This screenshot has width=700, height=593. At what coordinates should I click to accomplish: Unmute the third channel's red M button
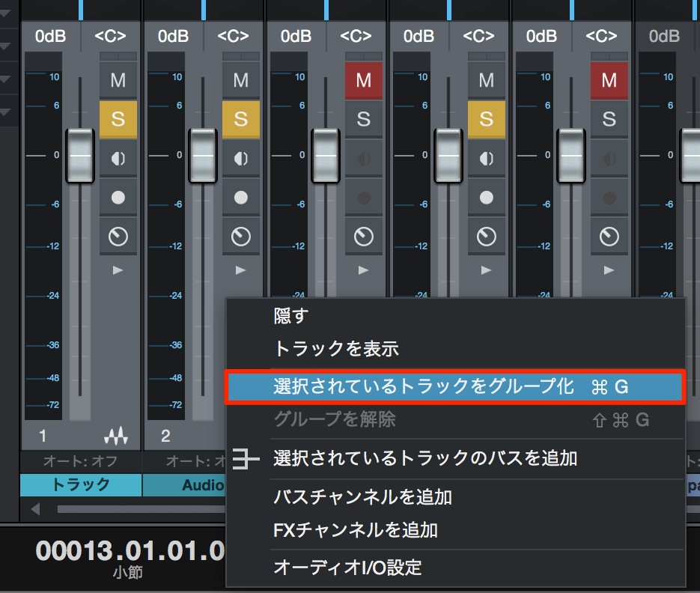(363, 80)
